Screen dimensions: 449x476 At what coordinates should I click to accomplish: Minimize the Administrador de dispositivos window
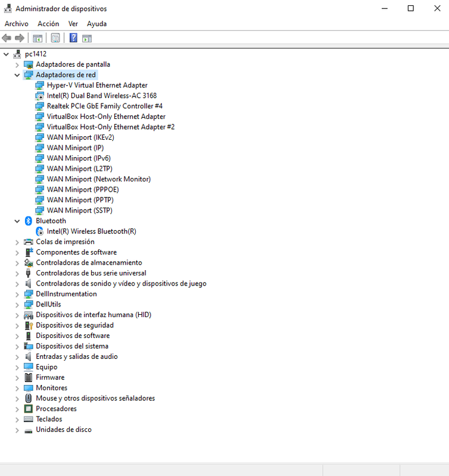385,8
